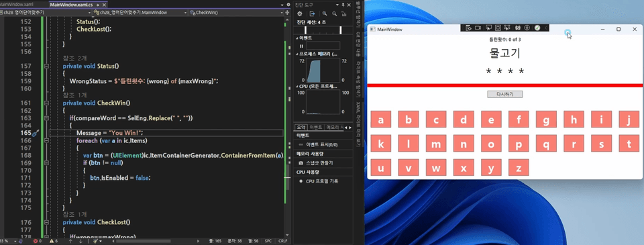644x245 pixels.
Task: Collapse the if block at line 163
Action: (x=46, y=118)
